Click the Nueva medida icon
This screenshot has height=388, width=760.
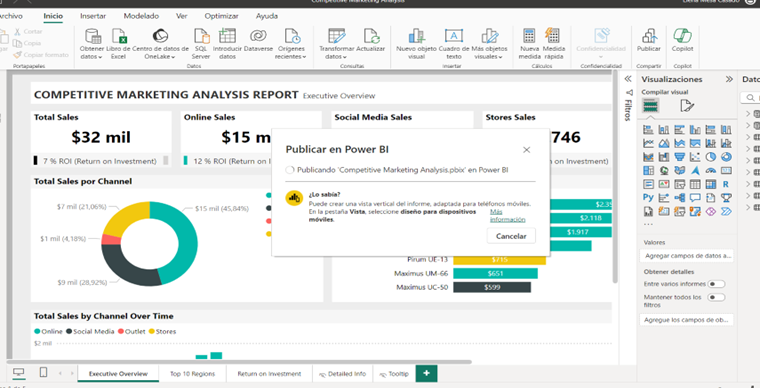click(x=529, y=36)
